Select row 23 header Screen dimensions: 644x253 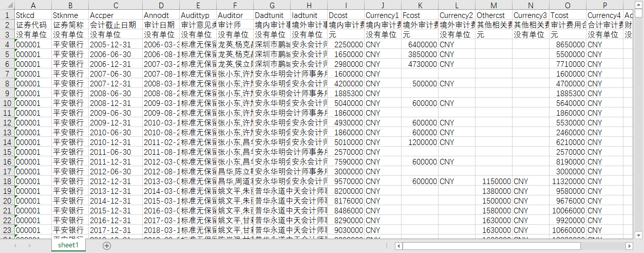pos(7,230)
